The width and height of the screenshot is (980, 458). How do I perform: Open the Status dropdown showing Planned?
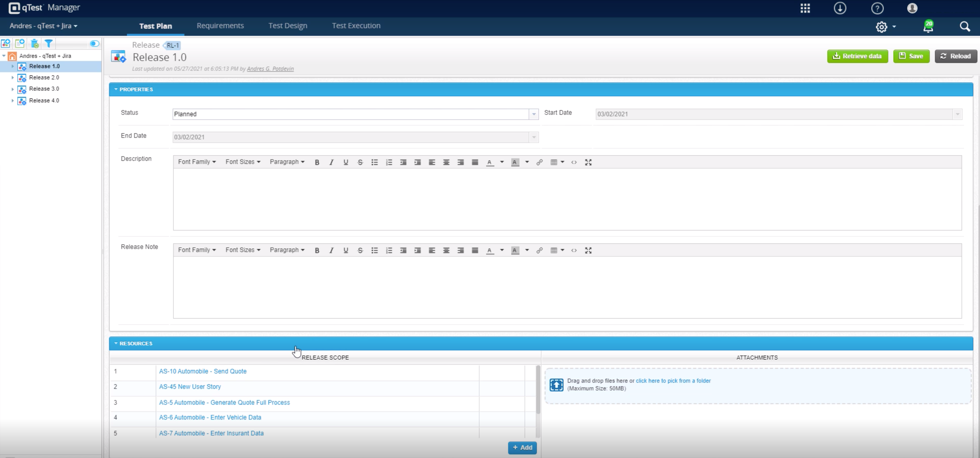tap(533, 114)
